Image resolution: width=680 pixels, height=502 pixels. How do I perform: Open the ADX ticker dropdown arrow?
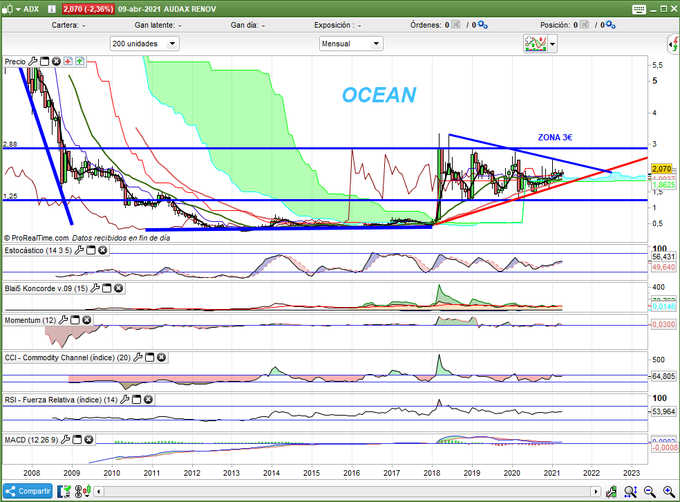point(19,9)
